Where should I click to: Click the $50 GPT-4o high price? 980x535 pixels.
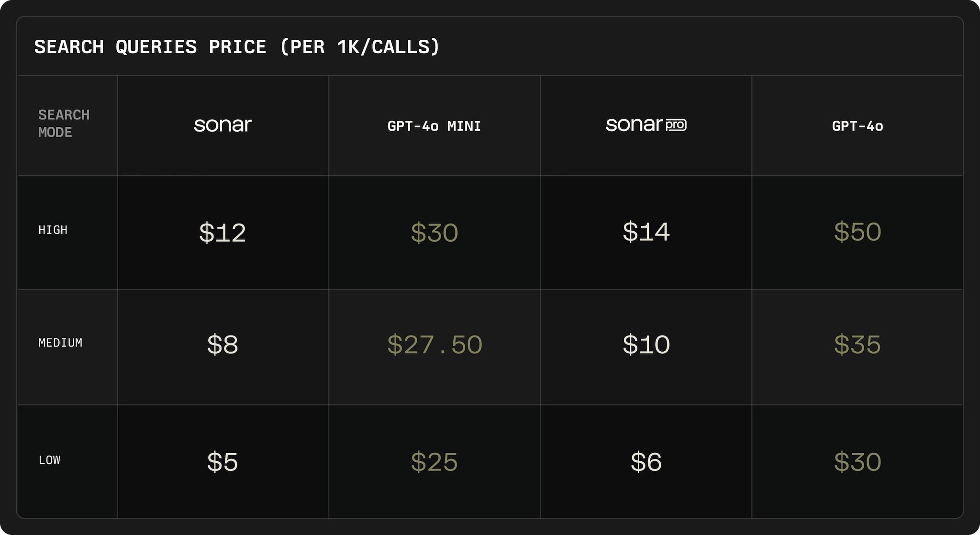point(857,232)
